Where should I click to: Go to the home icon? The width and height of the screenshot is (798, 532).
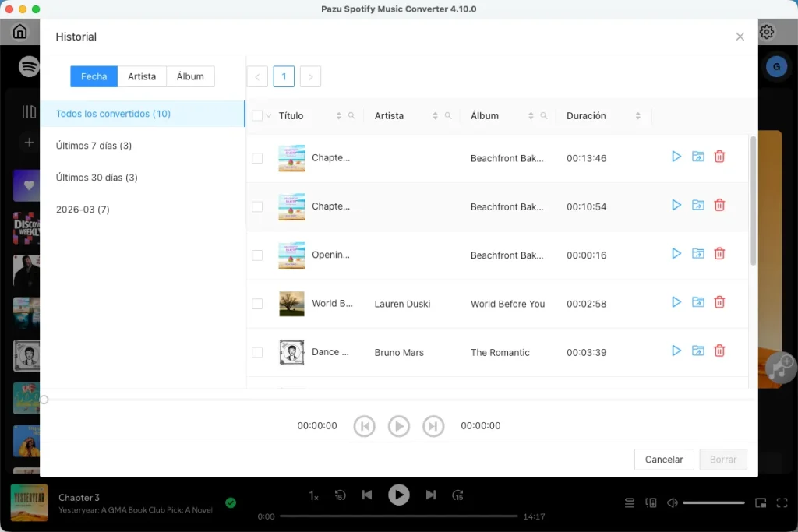point(19,31)
